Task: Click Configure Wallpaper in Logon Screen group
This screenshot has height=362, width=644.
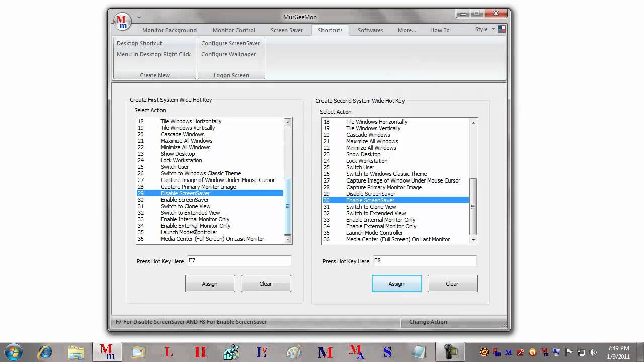Action: point(228,54)
